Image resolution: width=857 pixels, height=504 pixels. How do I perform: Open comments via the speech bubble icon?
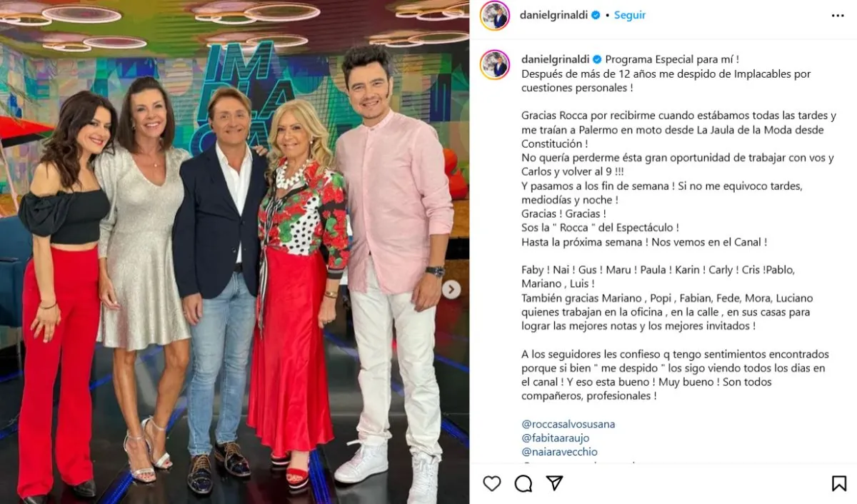[x=523, y=483]
